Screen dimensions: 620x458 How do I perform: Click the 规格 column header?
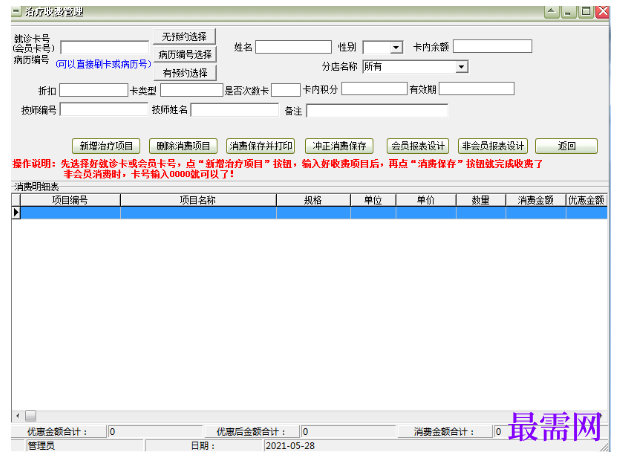pos(313,200)
